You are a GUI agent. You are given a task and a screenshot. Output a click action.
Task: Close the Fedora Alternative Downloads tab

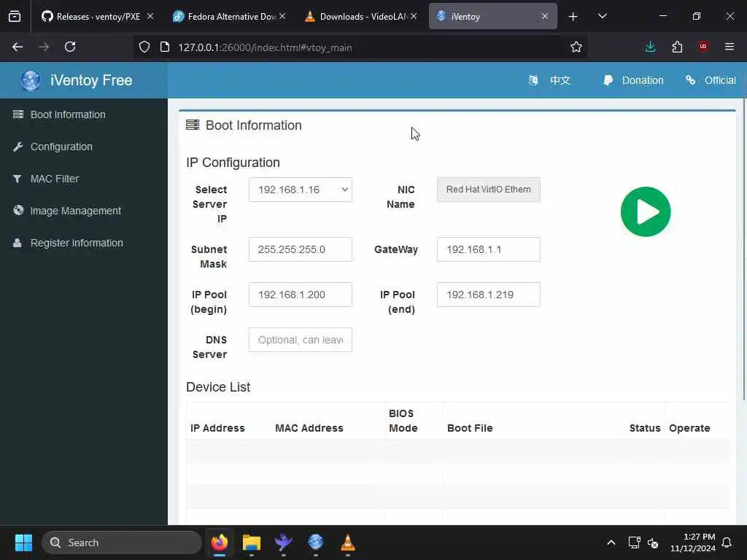[x=282, y=16]
